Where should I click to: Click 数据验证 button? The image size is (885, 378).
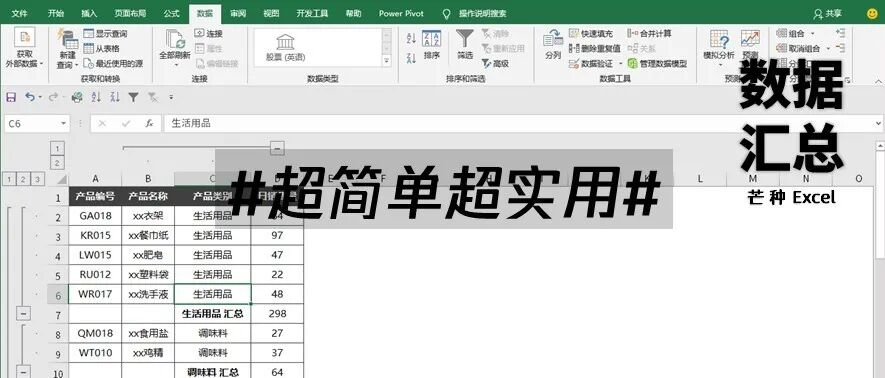point(591,64)
